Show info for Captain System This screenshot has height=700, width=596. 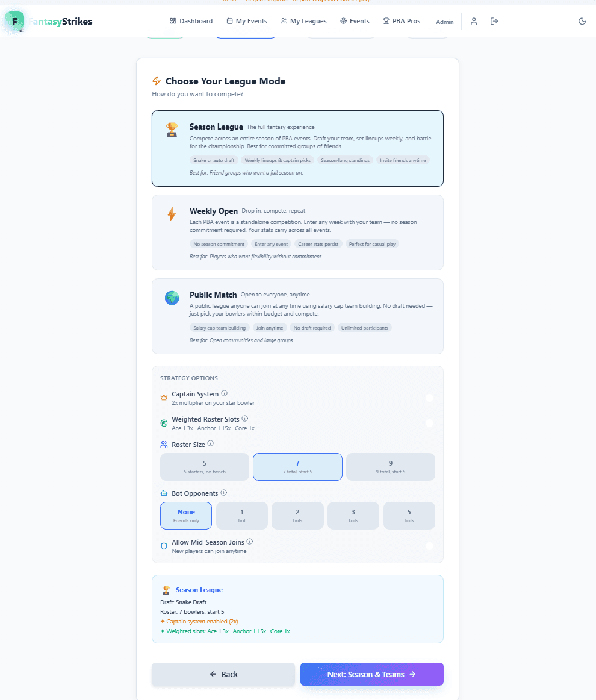225,393
